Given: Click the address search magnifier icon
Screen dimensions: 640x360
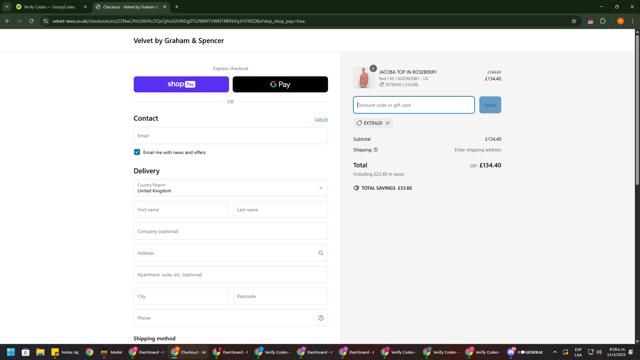Looking at the screenshot, I should coord(321,253).
